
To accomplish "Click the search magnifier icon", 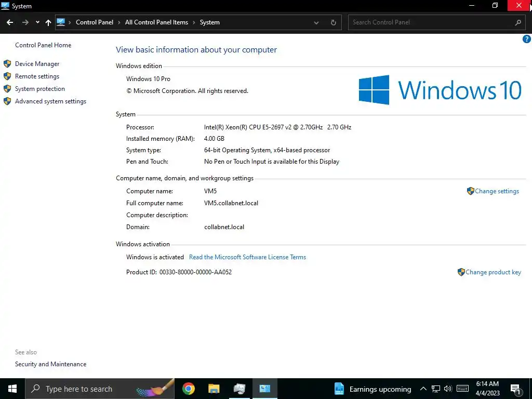I will [x=518, y=22].
